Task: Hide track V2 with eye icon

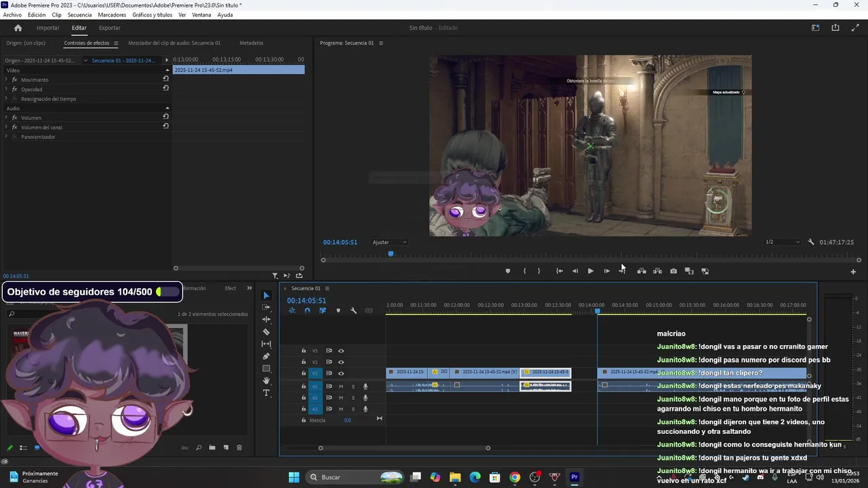Action: pos(341,362)
